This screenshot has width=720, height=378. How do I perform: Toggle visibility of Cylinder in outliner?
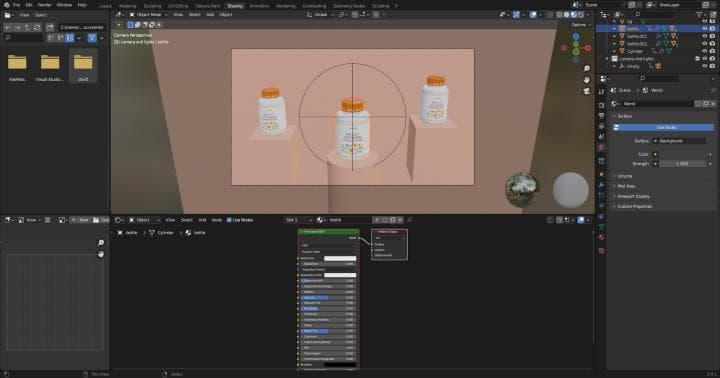pos(704,51)
